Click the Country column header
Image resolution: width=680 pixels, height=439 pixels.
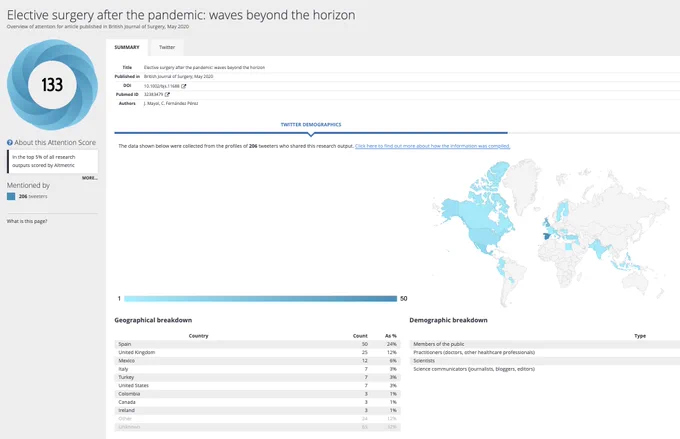199,336
